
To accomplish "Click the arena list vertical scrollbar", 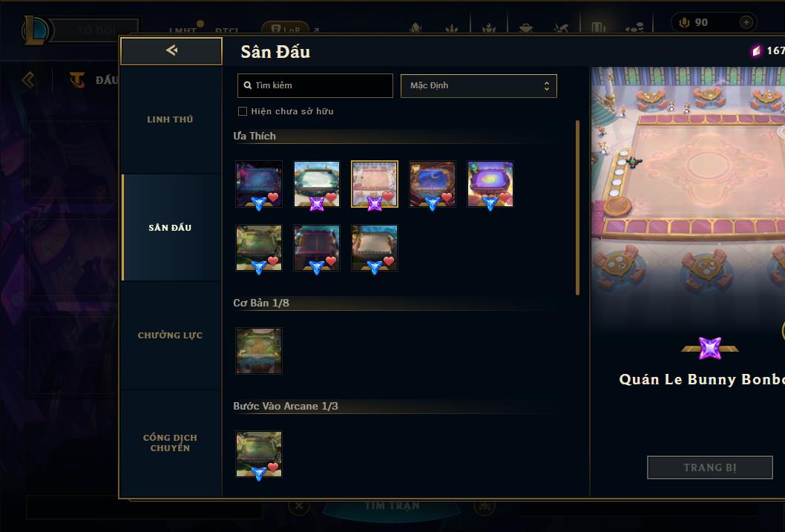I will pos(577,208).
